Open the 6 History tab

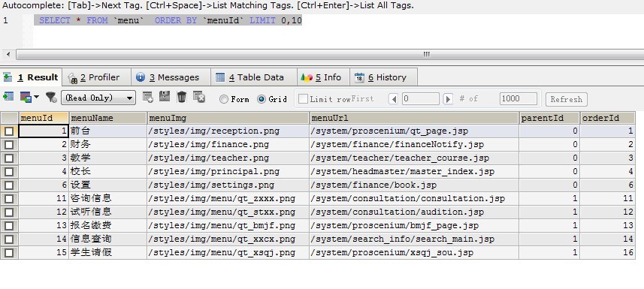point(383,77)
